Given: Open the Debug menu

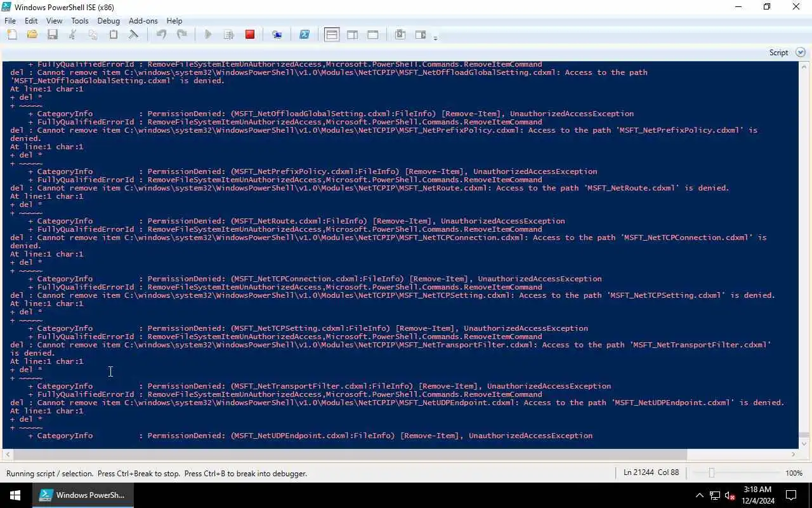Looking at the screenshot, I should point(108,21).
